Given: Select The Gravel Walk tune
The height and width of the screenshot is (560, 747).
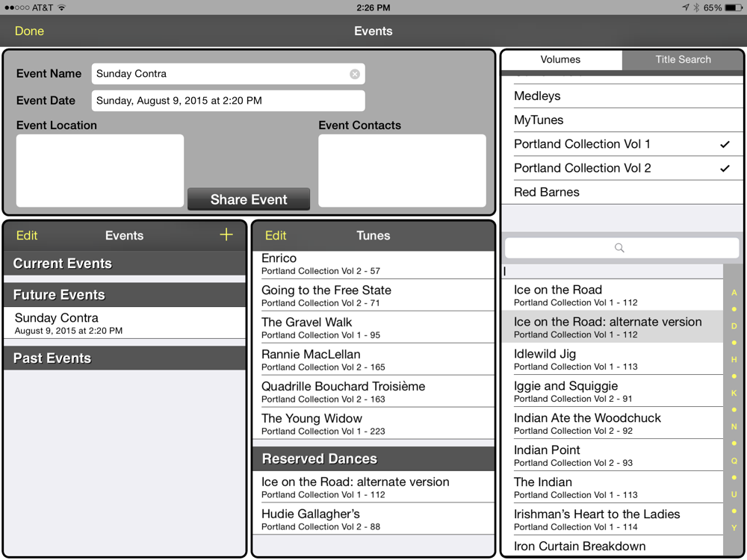Looking at the screenshot, I should 373,328.
